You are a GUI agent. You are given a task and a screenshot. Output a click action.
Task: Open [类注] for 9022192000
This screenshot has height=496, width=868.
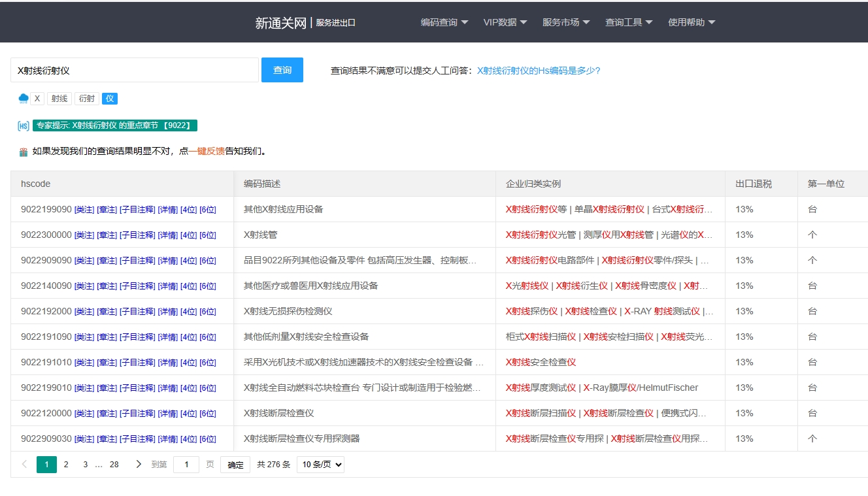tap(84, 312)
